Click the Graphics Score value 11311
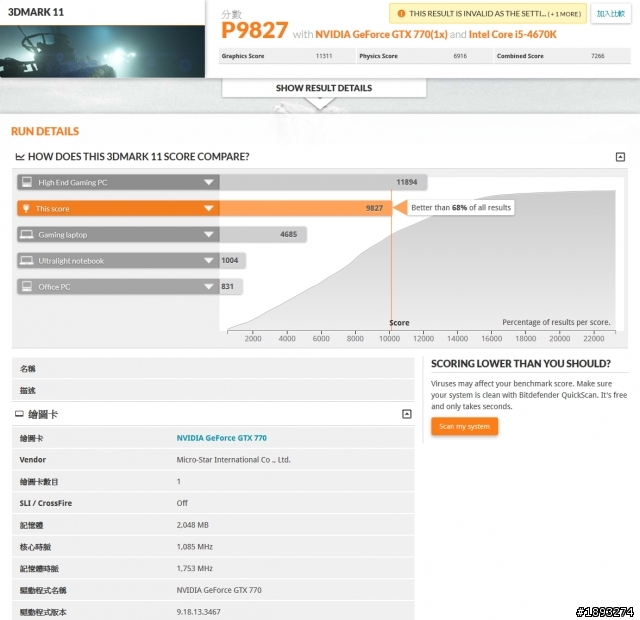 point(324,56)
